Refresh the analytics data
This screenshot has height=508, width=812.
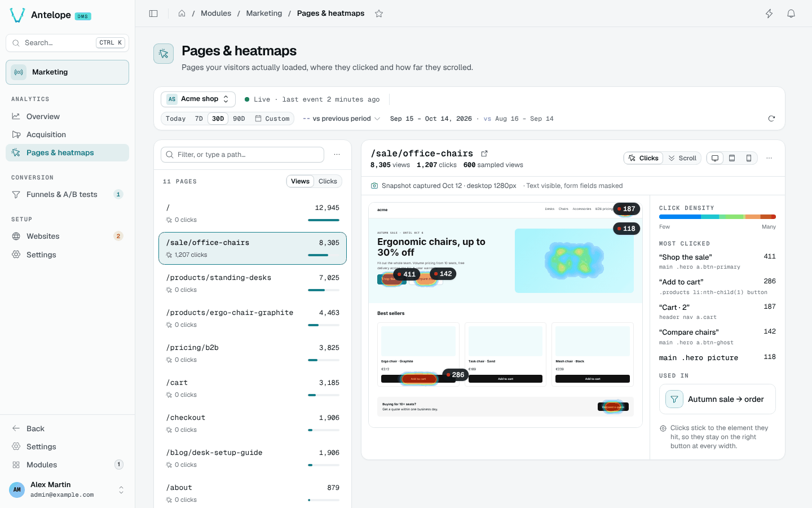(771, 119)
